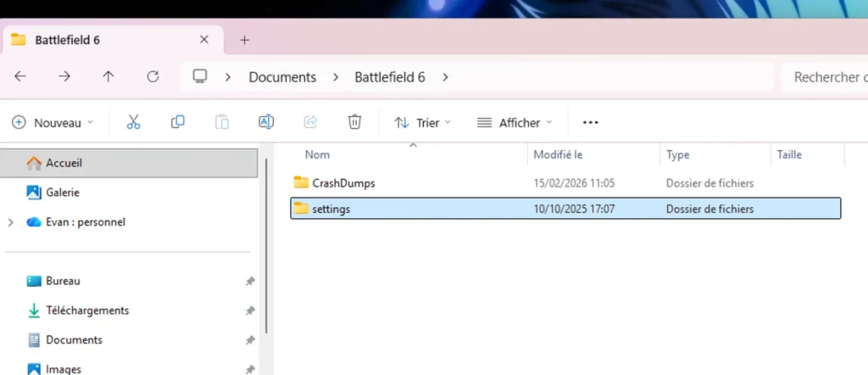Click the Rechercher search field
Screen dimensions: 868x375
pos(822,77)
